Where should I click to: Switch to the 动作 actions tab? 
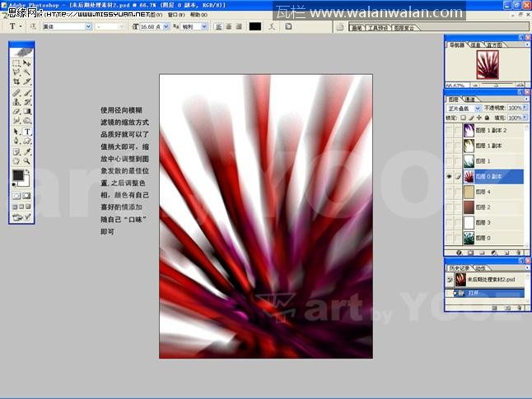[481, 268]
